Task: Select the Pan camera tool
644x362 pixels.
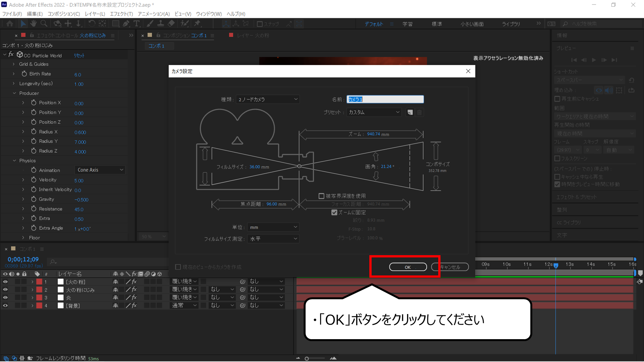Action: point(68,23)
